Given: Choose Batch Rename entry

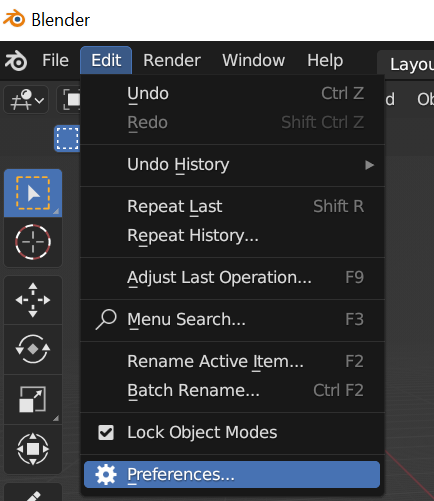Looking at the screenshot, I should click(x=232, y=390).
